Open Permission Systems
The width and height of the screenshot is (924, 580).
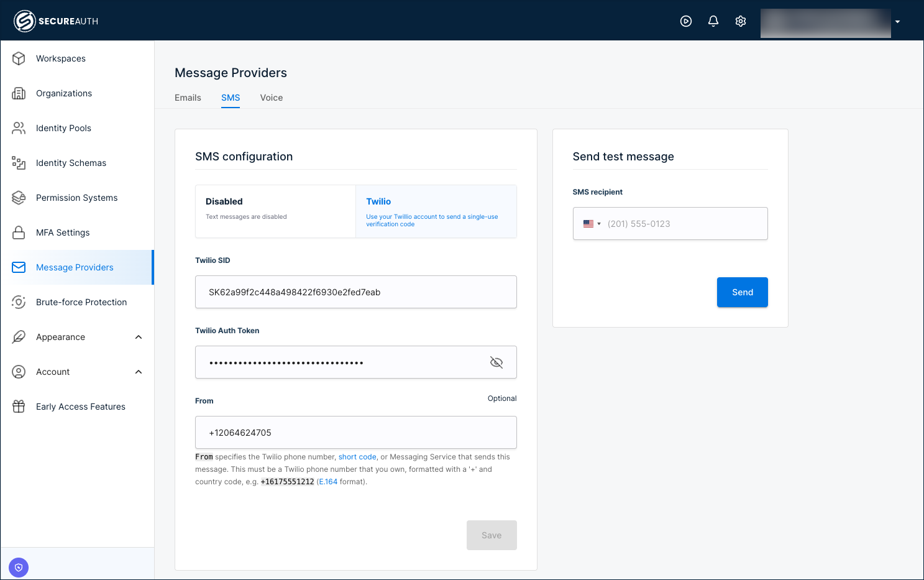(x=76, y=198)
